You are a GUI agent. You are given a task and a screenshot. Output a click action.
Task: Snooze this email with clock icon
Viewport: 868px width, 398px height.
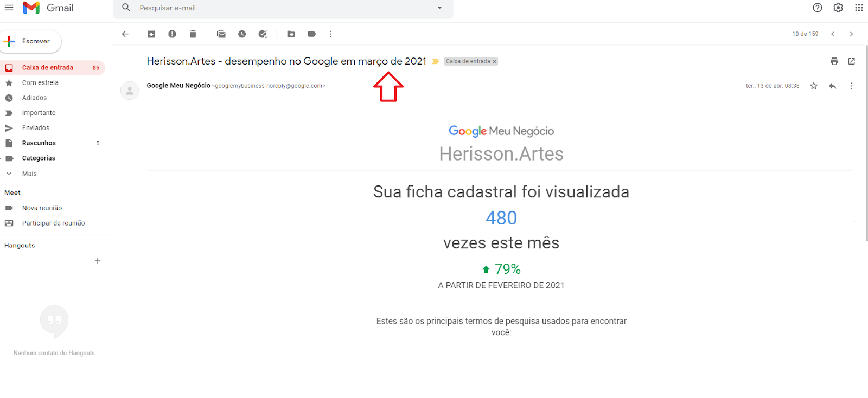(x=242, y=34)
